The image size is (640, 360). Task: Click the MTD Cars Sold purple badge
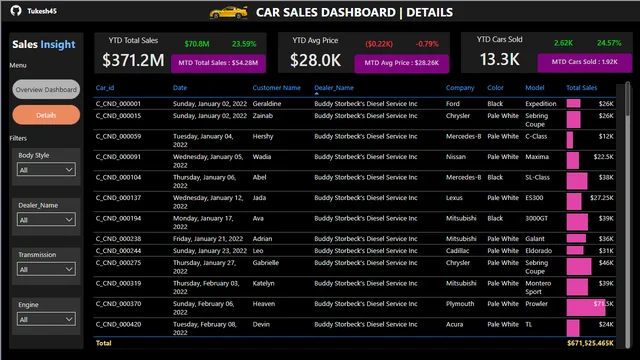click(x=584, y=62)
